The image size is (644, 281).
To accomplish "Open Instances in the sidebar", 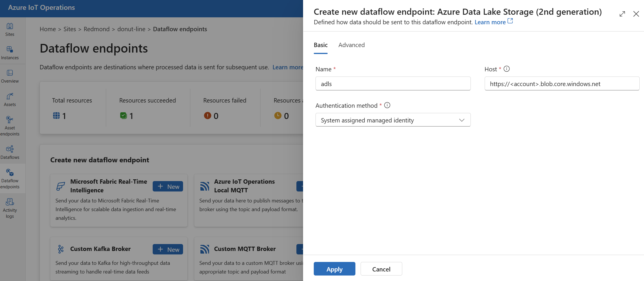I will tap(10, 53).
